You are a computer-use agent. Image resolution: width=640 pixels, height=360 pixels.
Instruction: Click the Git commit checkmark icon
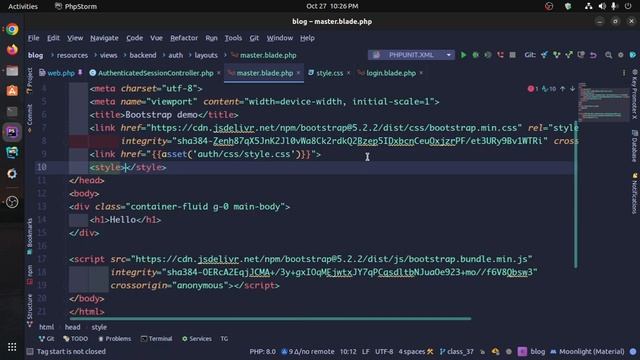(557, 55)
